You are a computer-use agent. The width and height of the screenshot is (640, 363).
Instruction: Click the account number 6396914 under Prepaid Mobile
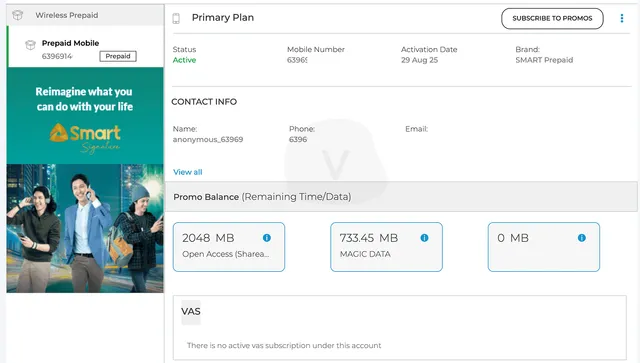point(57,56)
